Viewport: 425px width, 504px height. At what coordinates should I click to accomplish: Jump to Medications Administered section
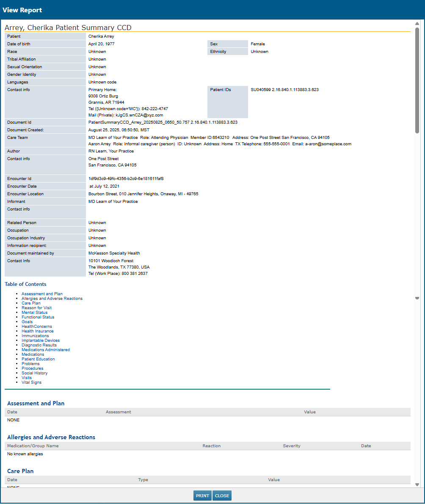point(46,349)
